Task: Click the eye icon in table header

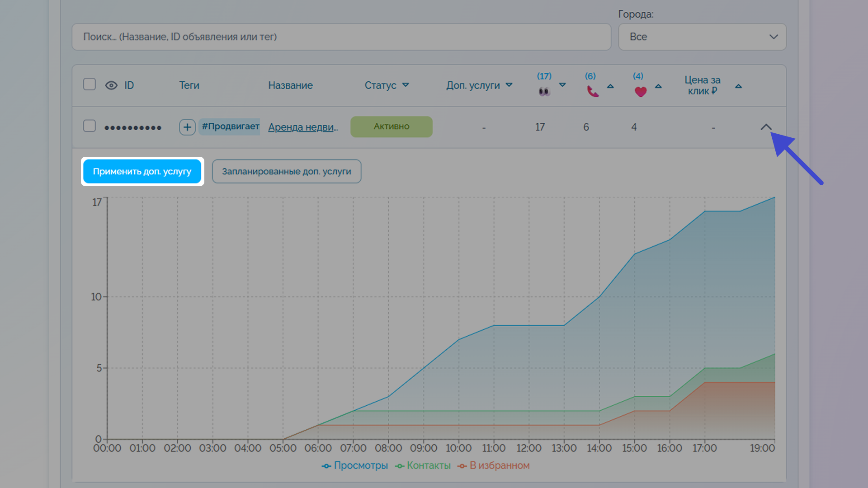Action: tap(111, 85)
